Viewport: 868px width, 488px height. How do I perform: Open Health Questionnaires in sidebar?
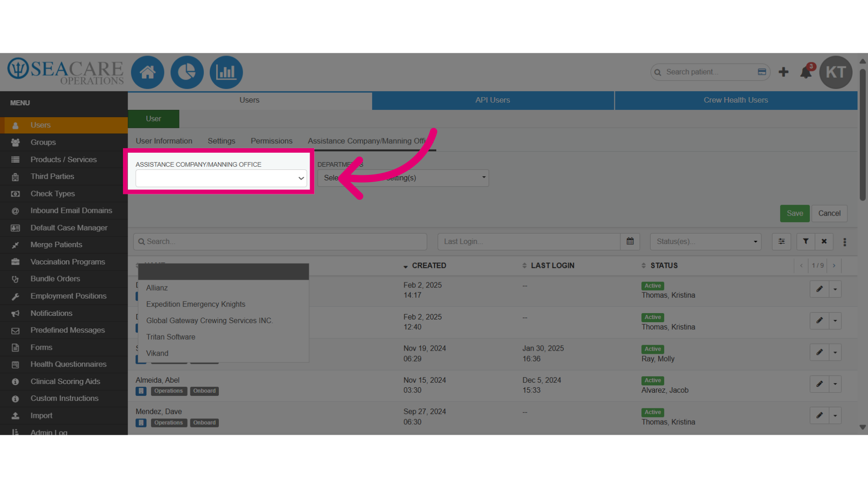(x=64, y=364)
